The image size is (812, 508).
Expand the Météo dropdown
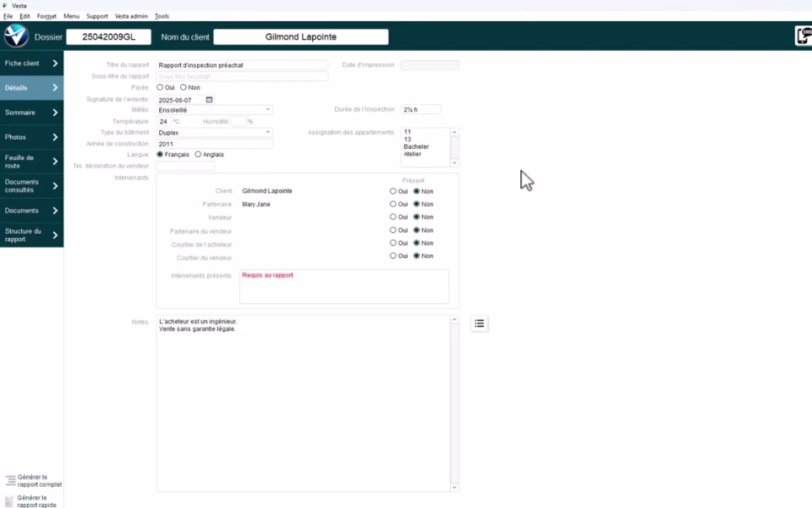coord(268,110)
